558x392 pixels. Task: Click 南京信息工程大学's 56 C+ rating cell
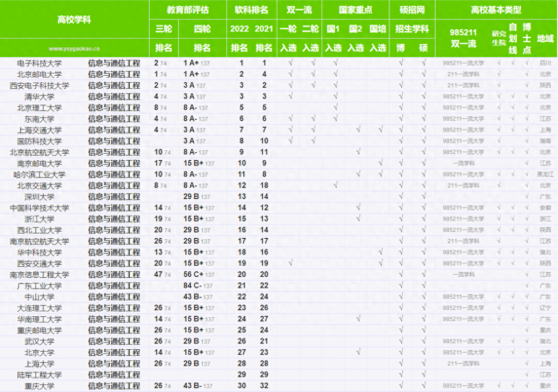tap(199, 274)
